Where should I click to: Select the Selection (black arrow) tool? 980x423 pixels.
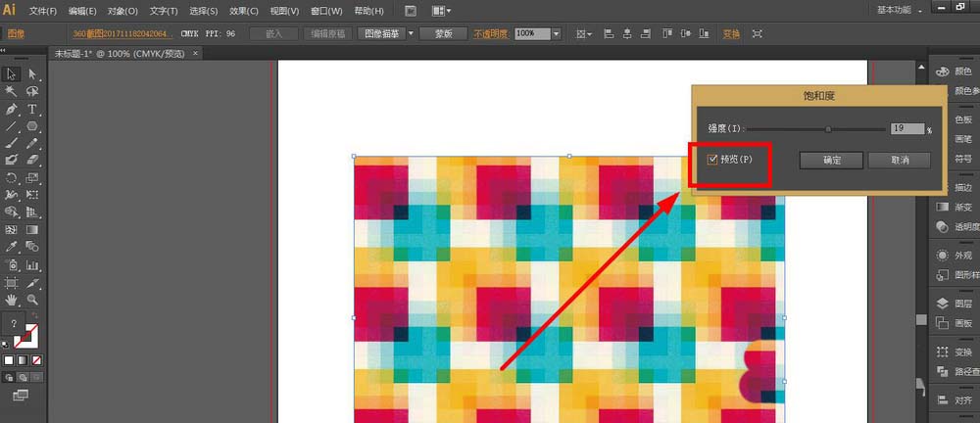[x=11, y=75]
